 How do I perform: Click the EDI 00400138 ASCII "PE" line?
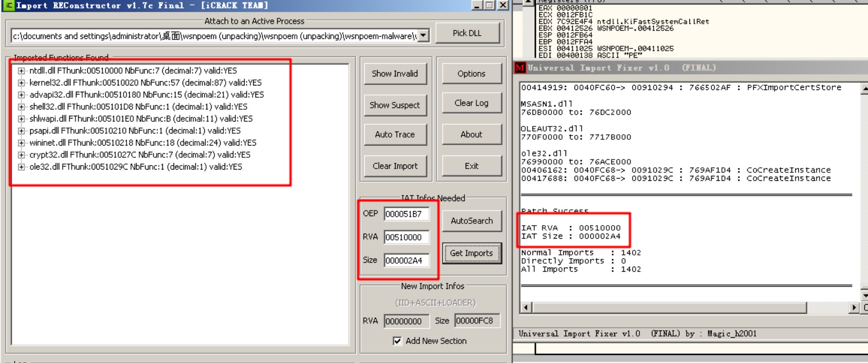tap(590, 56)
